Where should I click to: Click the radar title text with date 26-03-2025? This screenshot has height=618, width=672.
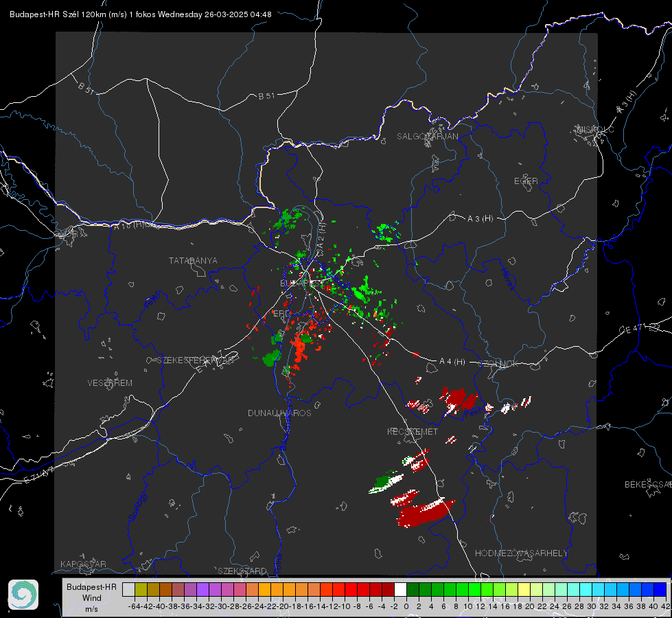click(x=140, y=14)
